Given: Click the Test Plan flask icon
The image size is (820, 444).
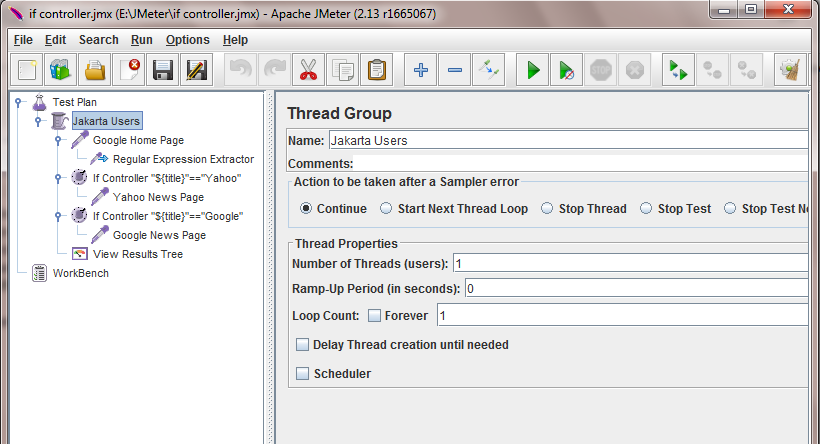Looking at the screenshot, I should 39,102.
